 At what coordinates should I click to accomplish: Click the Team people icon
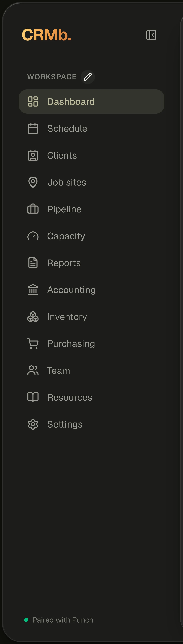point(33,371)
